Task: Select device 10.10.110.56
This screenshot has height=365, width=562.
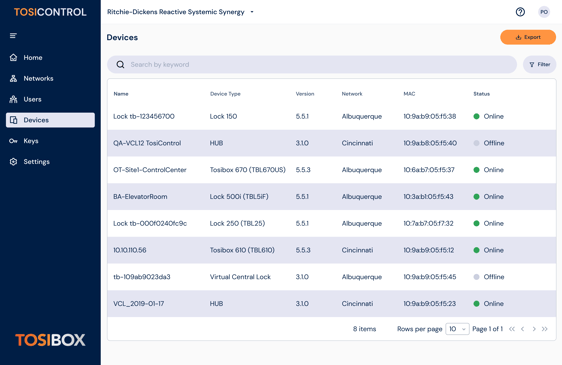Action: click(x=130, y=250)
